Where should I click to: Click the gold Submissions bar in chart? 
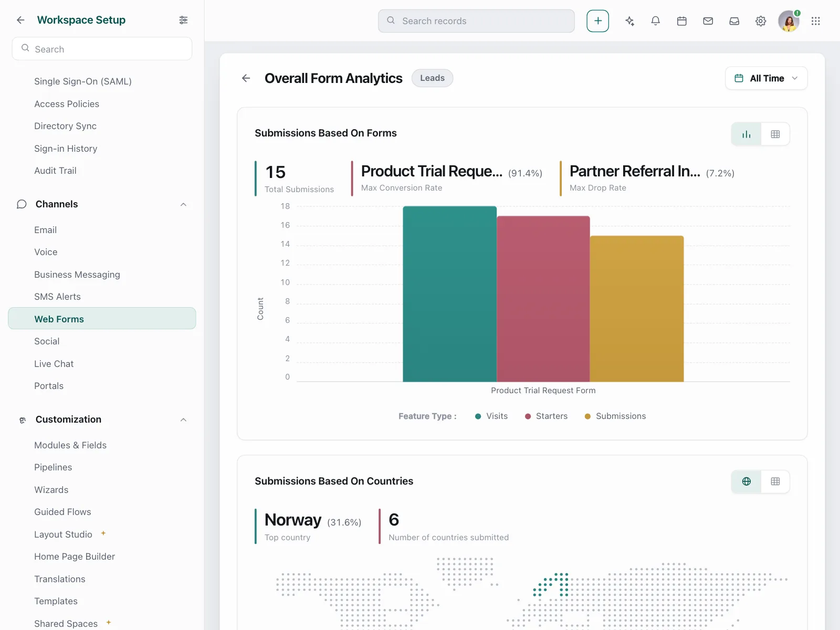point(637,309)
